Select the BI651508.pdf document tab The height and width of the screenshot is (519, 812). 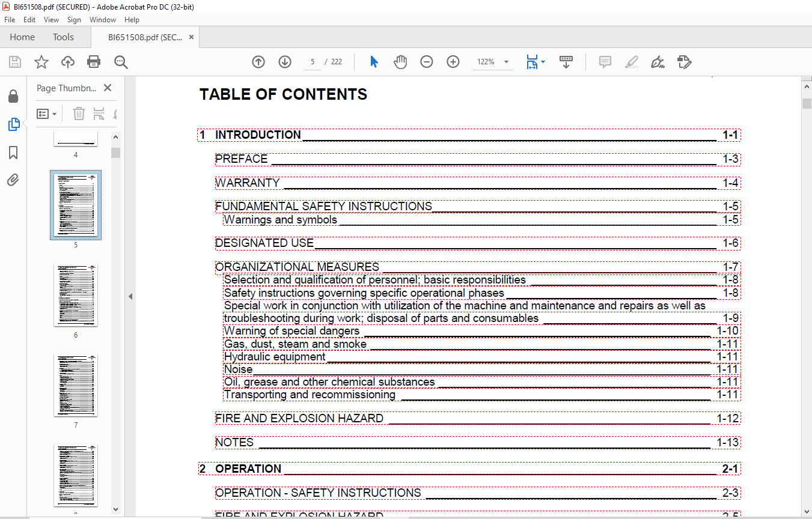[145, 37]
